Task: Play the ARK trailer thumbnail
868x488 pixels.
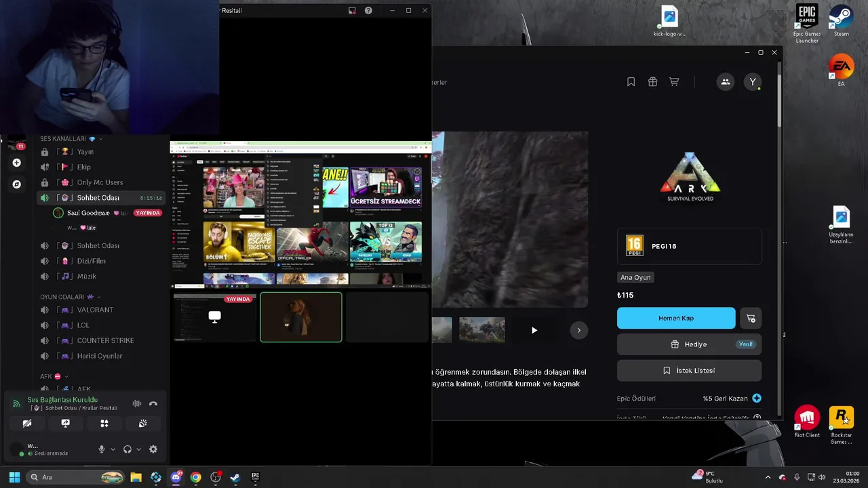Action: (x=534, y=330)
